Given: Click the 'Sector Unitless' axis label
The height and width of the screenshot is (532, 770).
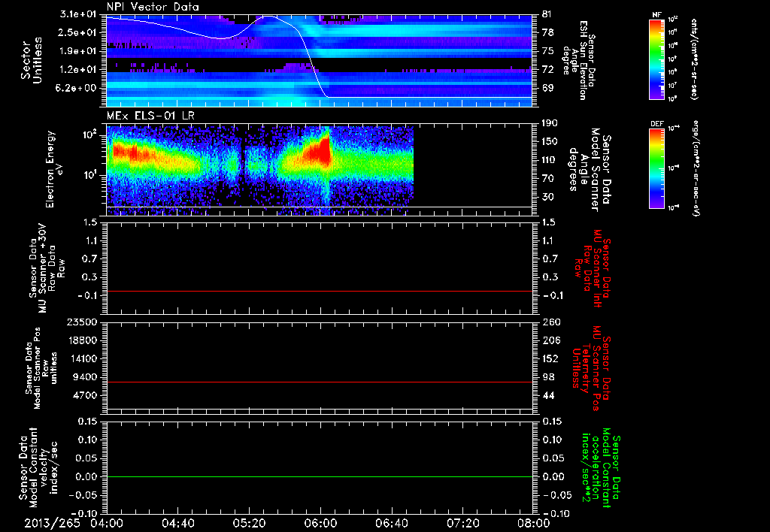Looking at the screenshot, I should [x=31, y=60].
